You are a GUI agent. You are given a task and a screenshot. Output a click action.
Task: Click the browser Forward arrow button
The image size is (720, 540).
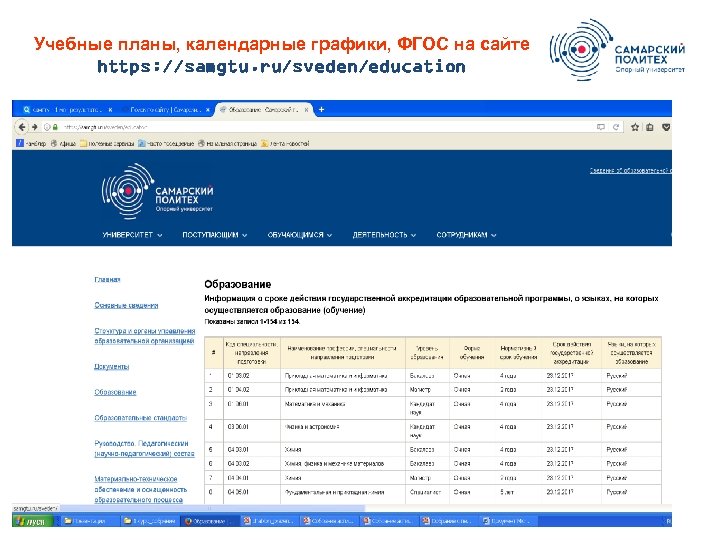[34, 127]
